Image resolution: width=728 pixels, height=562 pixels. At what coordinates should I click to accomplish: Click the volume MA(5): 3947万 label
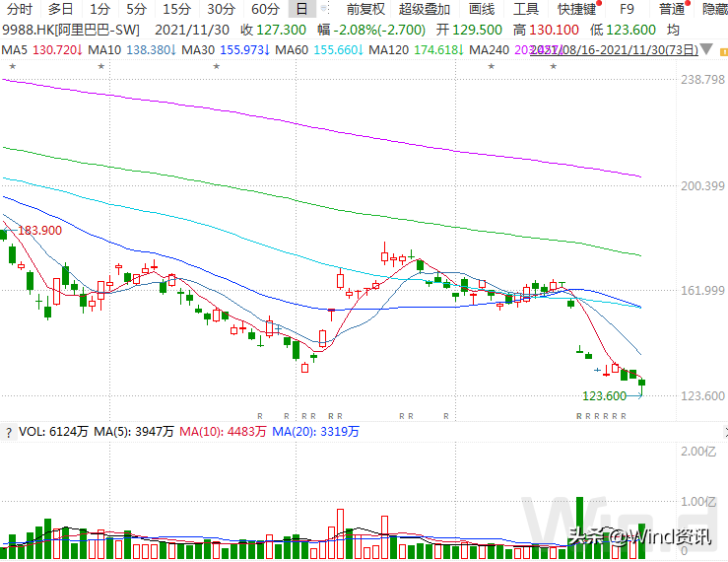134,432
